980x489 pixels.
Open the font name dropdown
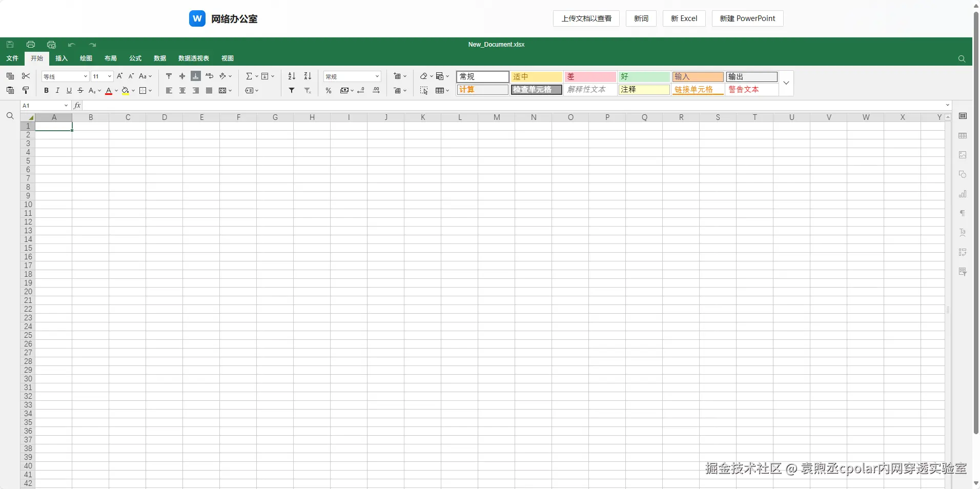85,76
